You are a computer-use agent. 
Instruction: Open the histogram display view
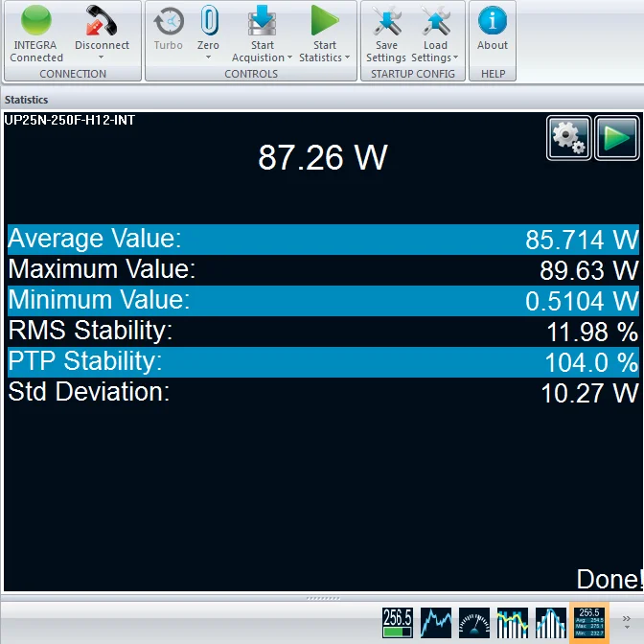point(551,622)
